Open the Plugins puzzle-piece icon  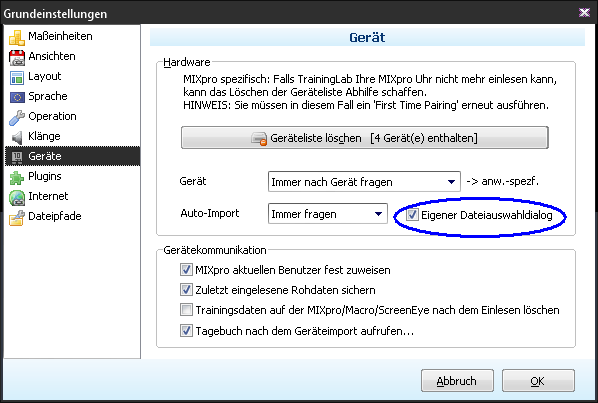click(x=17, y=177)
